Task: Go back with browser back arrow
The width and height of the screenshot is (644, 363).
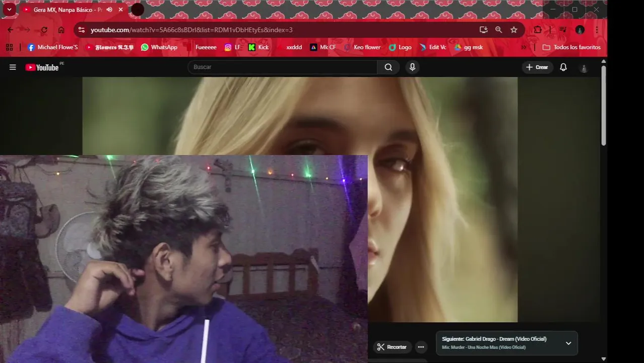Action: tap(11, 30)
